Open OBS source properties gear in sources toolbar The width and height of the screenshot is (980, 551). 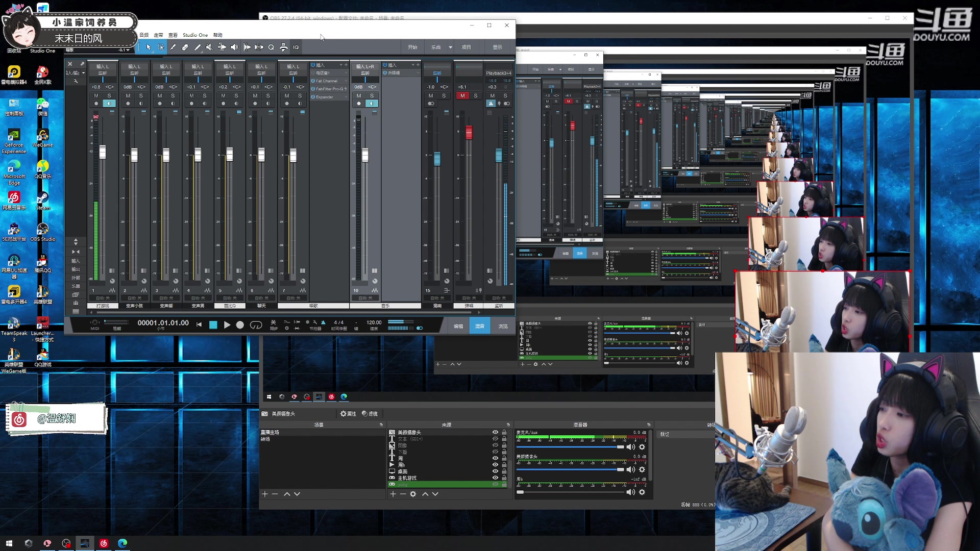click(x=413, y=494)
